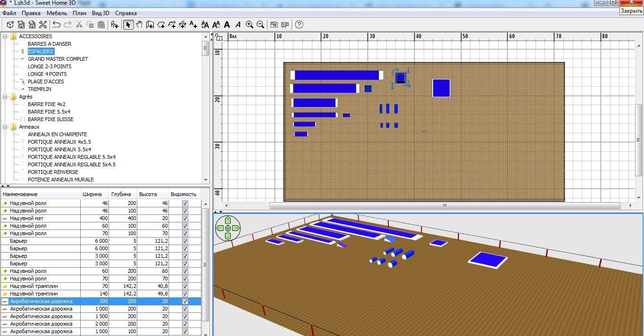Click the Add furniture to home icon
The image size is (644, 336).
tap(114, 25)
